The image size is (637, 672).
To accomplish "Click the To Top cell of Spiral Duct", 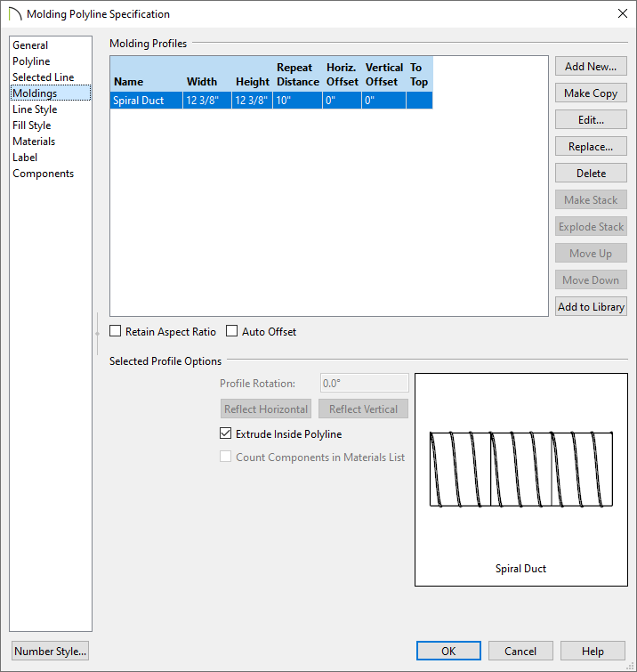I will point(419,101).
